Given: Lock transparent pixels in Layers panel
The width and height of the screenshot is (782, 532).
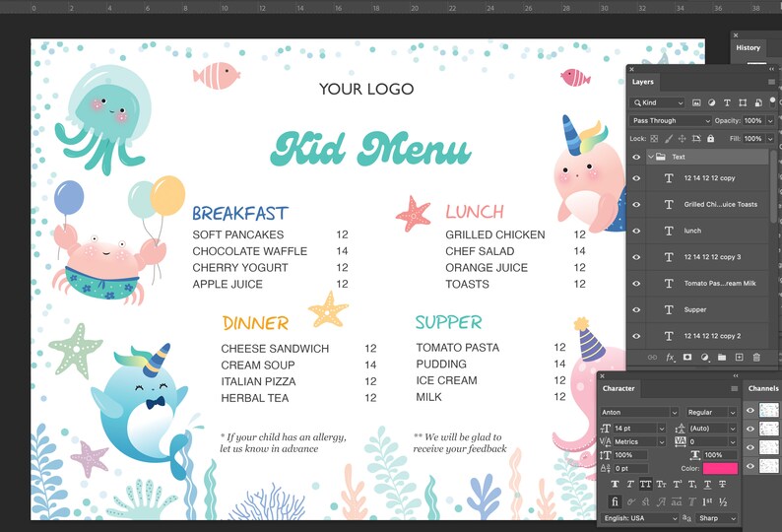Looking at the screenshot, I should [654, 139].
